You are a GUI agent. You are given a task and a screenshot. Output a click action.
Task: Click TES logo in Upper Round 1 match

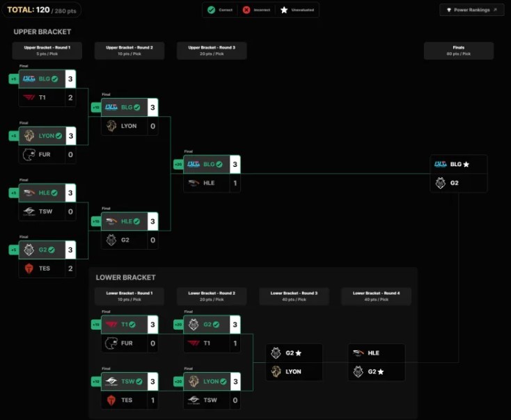point(29,268)
